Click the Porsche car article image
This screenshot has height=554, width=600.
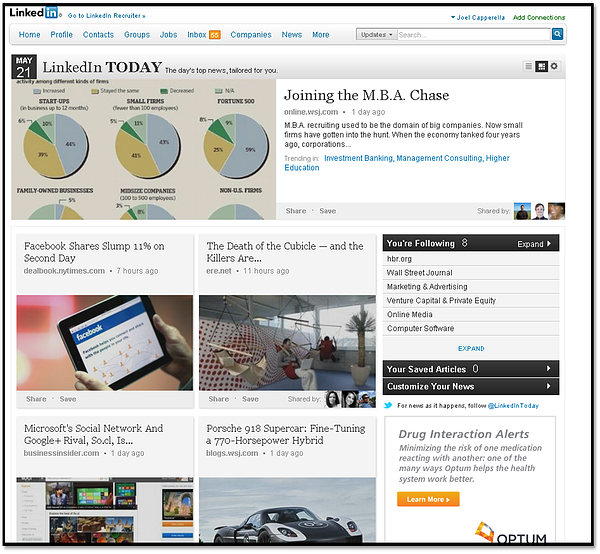pos(287,510)
